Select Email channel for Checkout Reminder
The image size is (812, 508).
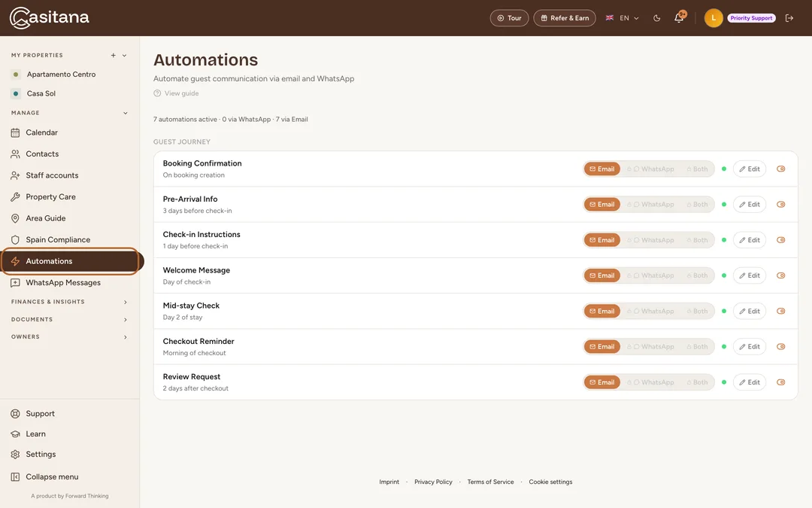click(x=601, y=346)
